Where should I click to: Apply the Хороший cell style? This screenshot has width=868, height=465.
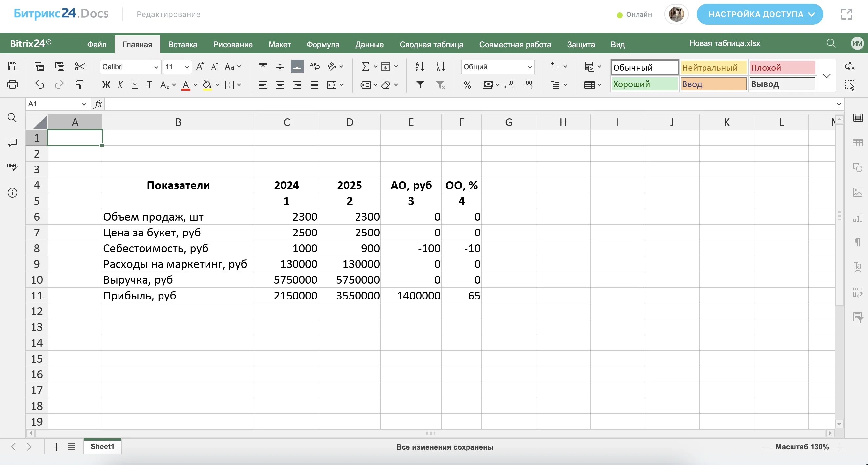tap(644, 84)
